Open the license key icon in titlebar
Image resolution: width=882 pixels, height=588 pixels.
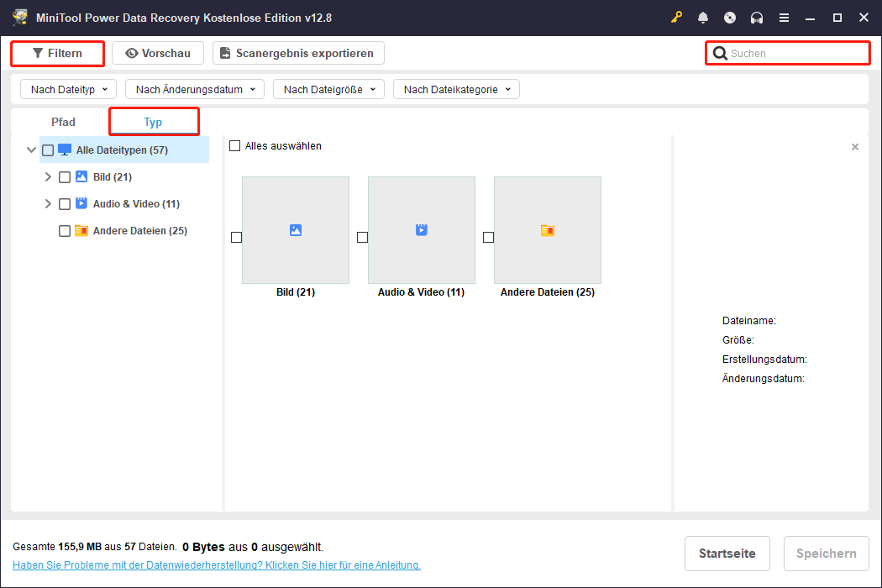tap(676, 17)
